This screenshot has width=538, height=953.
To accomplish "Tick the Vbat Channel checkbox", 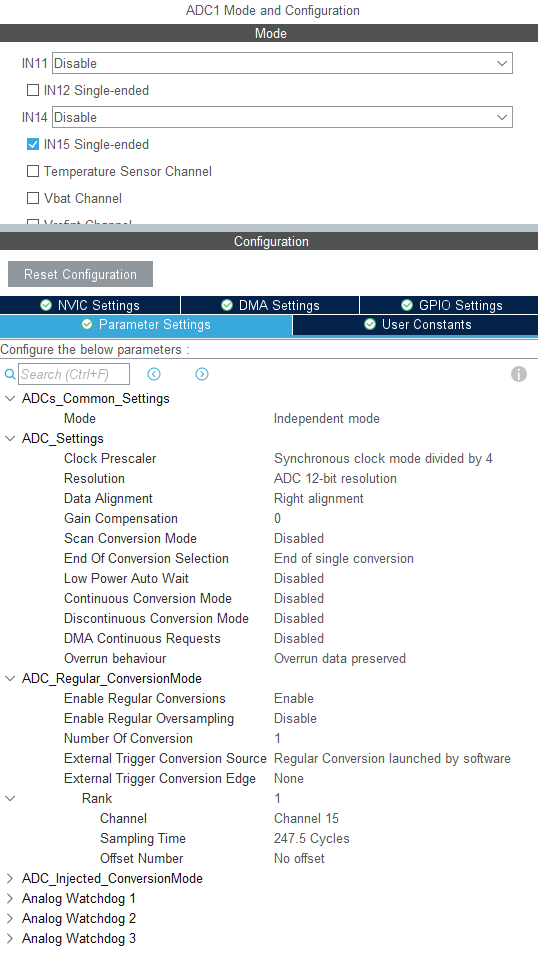I will tap(33, 198).
